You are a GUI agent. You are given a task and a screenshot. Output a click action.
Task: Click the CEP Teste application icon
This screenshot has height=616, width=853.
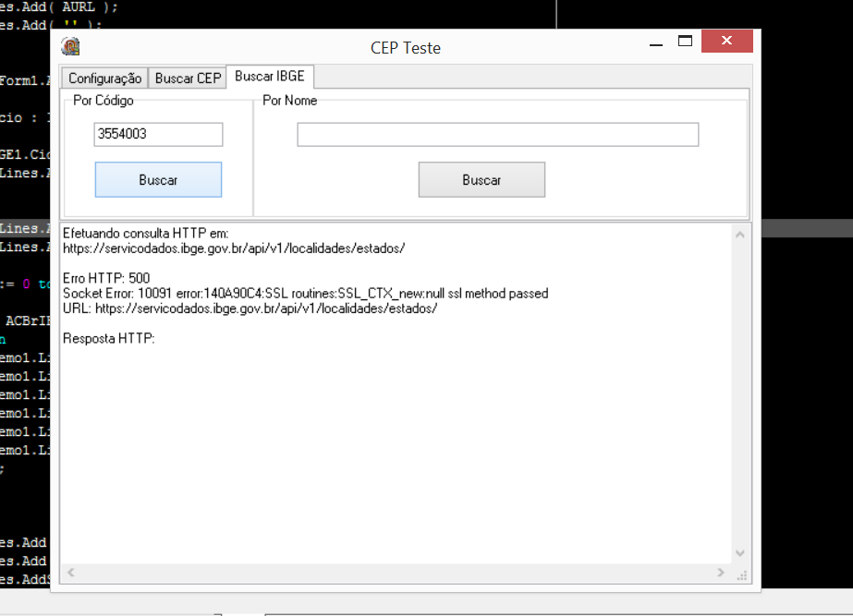tap(70, 47)
